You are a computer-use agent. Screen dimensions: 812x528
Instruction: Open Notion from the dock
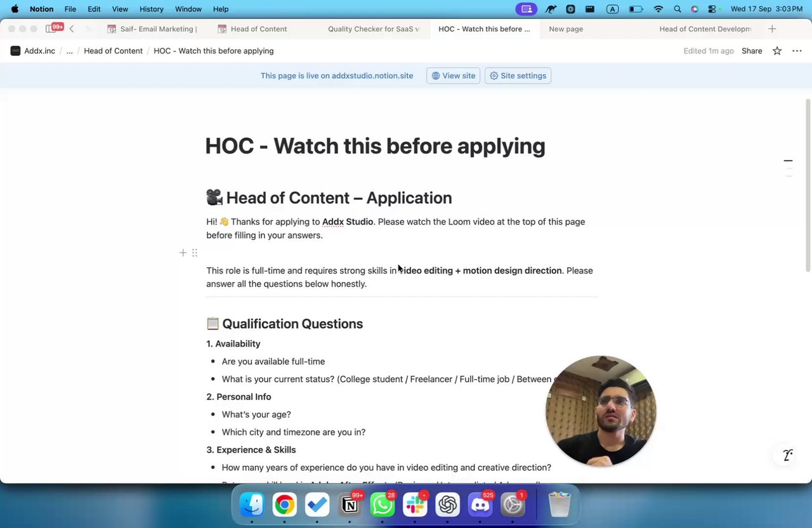[350, 505]
